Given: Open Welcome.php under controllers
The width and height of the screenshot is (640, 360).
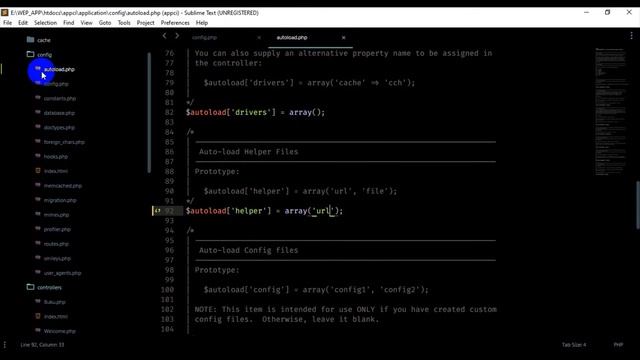Looking at the screenshot, I should 60,331.
